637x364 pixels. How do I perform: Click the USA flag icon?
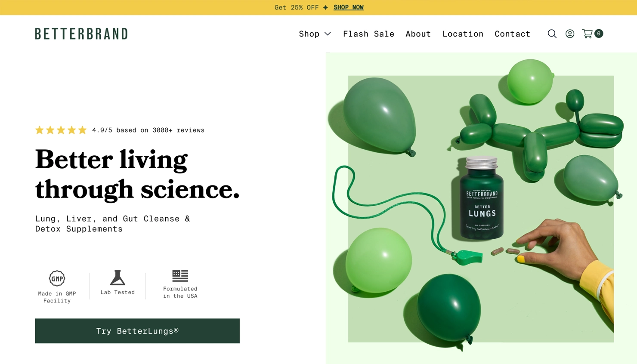tap(180, 276)
